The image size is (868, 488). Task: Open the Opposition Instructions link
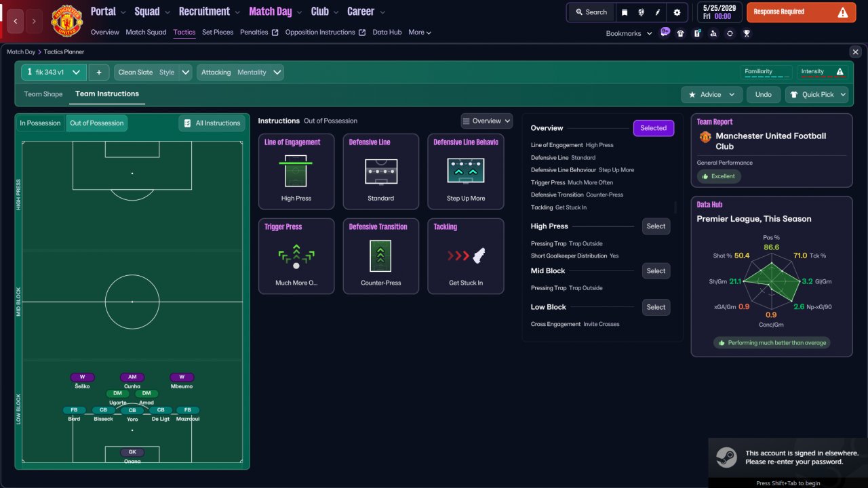325,33
